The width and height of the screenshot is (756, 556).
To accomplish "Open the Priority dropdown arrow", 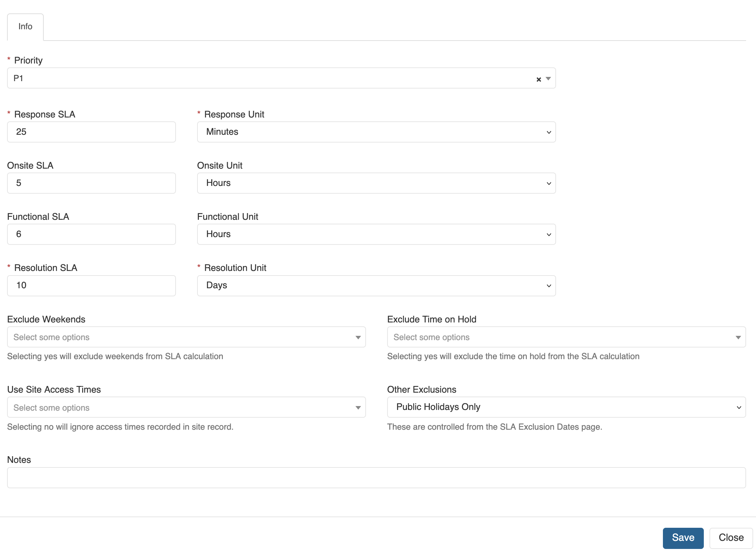I will (548, 79).
